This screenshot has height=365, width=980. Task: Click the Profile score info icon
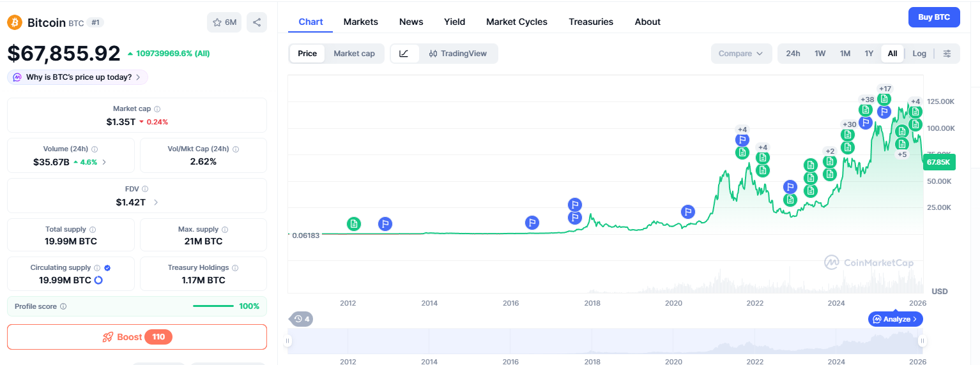[x=63, y=306]
